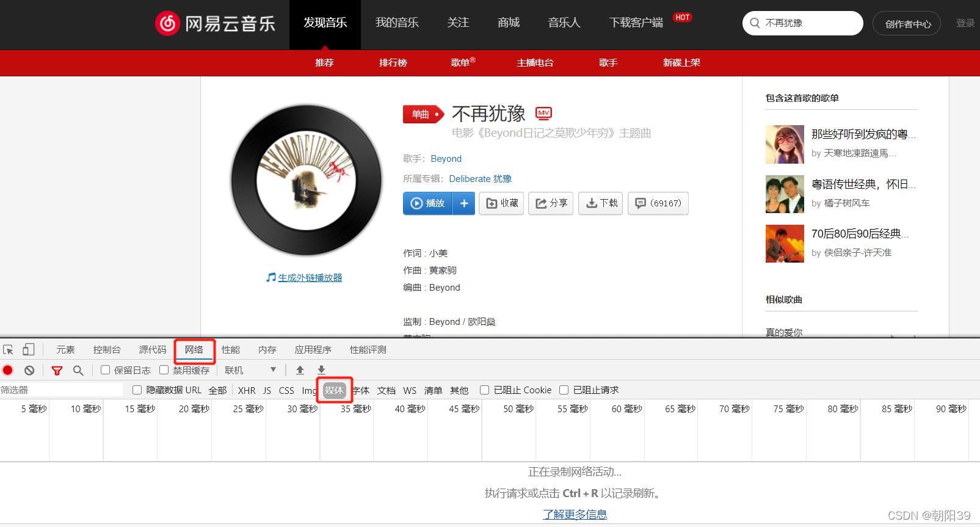Screen dimensions: 980x527
Task: Click the NetEase Cloud Music logo
Action: click(215, 23)
